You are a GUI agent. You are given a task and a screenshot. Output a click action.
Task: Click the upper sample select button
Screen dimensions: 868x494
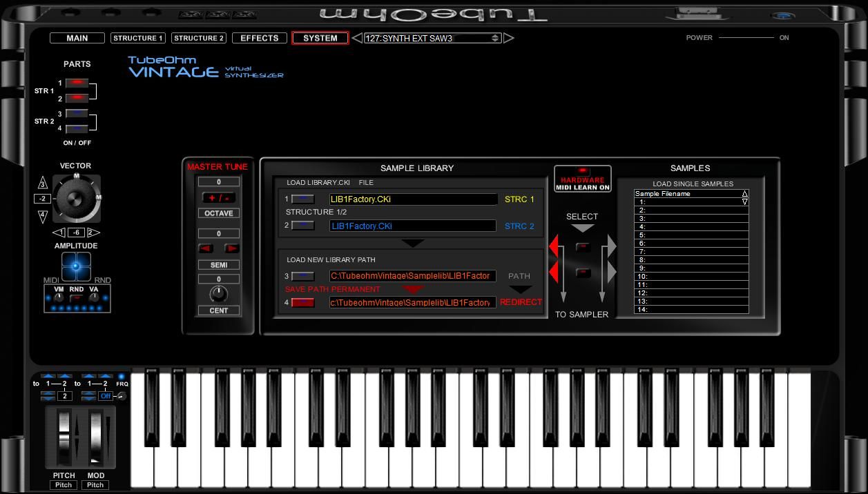[x=583, y=246]
